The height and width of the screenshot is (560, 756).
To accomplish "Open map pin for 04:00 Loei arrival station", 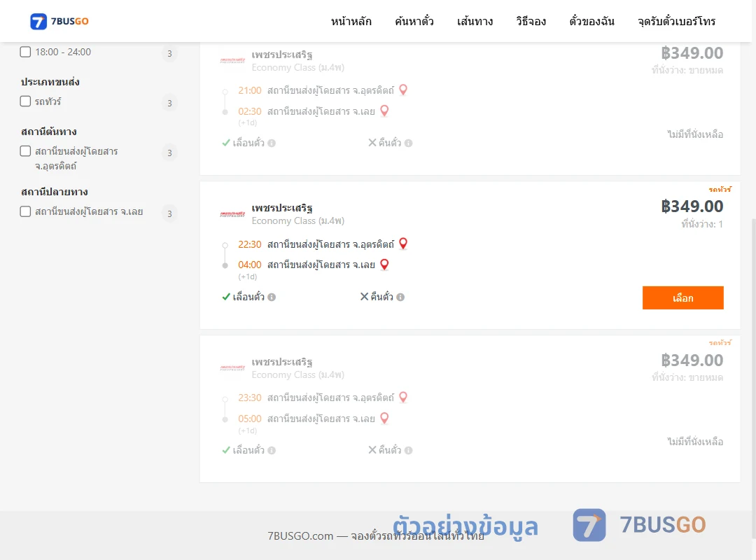I will point(384,265).
